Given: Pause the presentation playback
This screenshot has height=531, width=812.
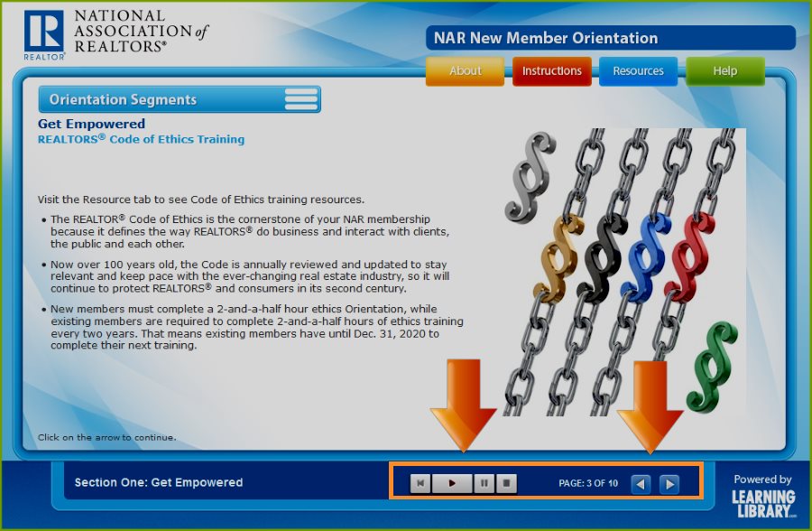Looking at the screenshot, I should pyautogui.click(x=484, y=483).
